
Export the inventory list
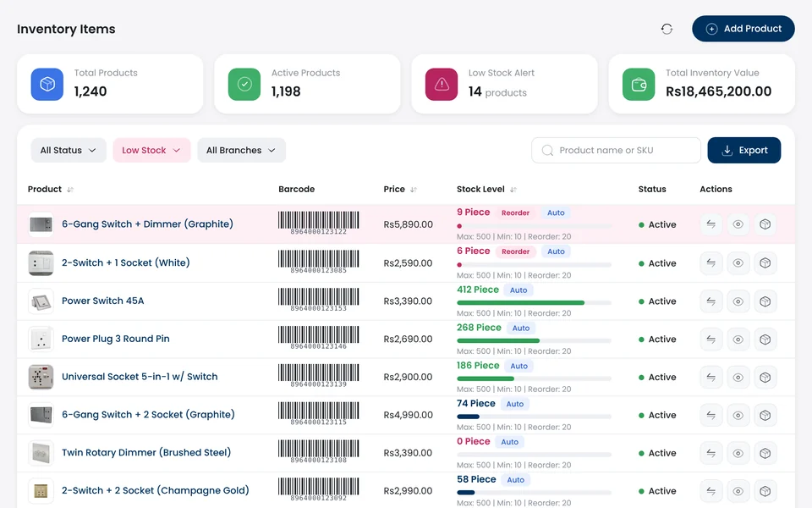(744, 151)
